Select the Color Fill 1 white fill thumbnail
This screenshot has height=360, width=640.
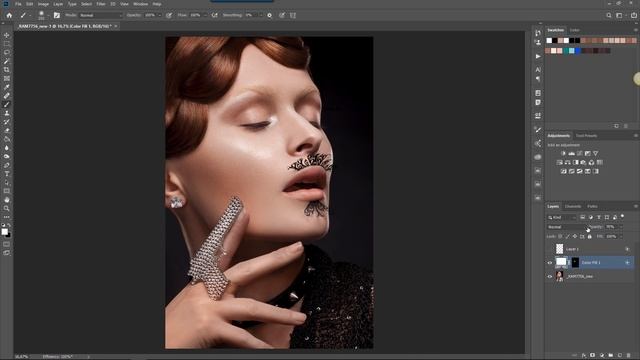point(561,262)
